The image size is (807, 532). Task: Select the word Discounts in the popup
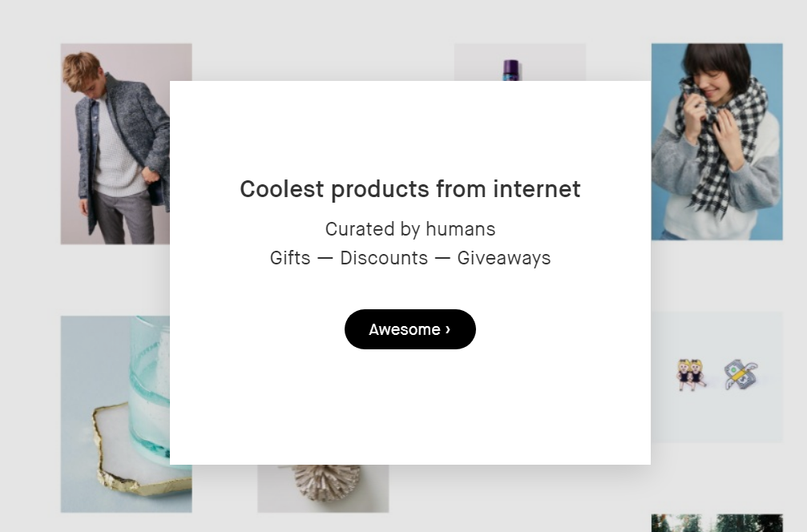tap(384, 258)
